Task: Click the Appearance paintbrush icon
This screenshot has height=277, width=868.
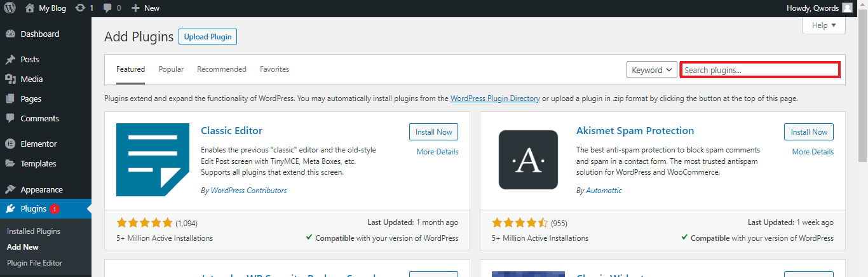Action: 10,189
